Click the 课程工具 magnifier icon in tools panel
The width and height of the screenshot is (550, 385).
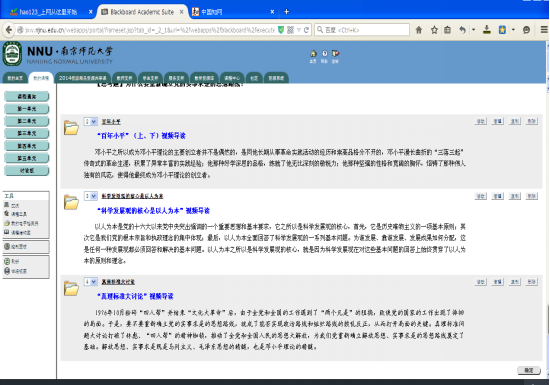click(x=7, y=214)
